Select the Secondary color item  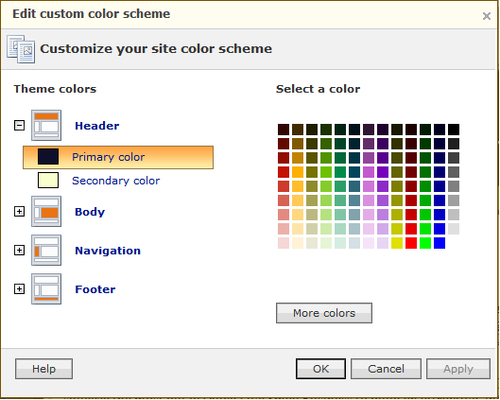click(116, 181)
